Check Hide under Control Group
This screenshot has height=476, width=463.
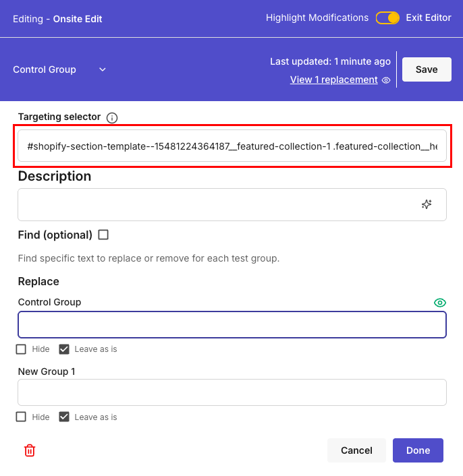tap(22, 349)
